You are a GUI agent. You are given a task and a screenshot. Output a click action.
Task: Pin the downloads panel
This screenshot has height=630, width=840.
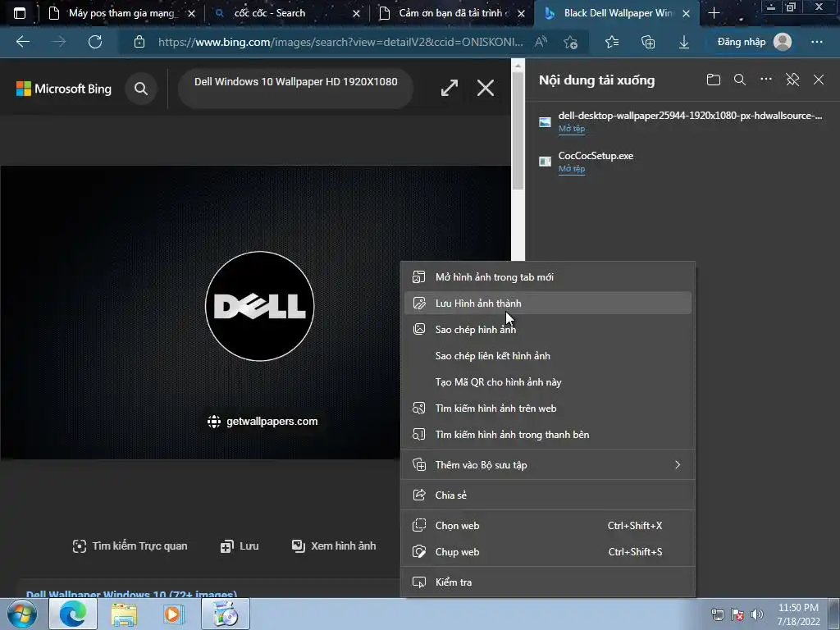pyautogui.click(x=792, y=80)
